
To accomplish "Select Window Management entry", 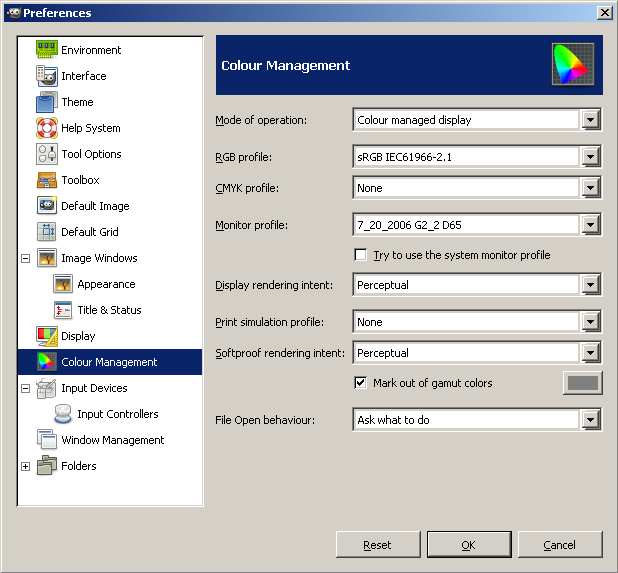I will click(113, 440).
